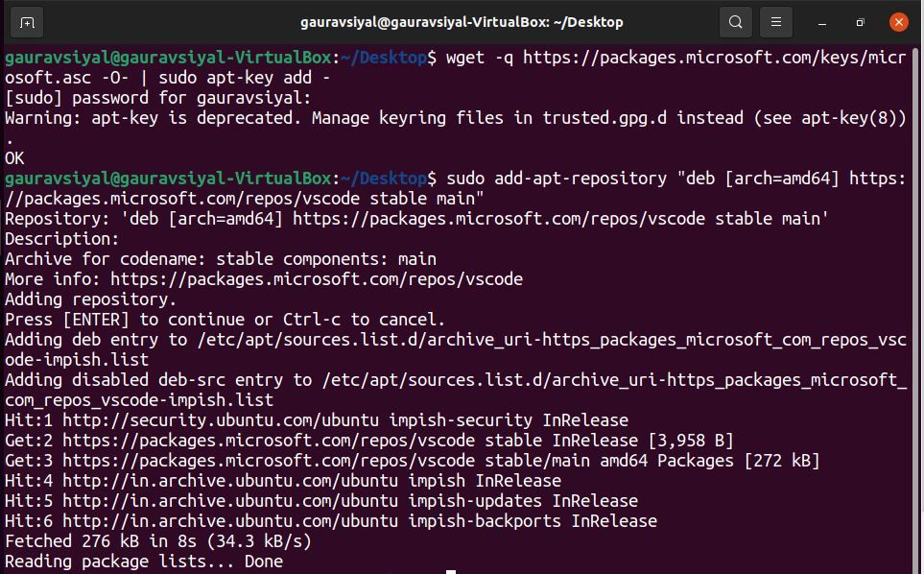Open a new terminal tab
This screenshot has height=574, width=924.
(27, 22)
